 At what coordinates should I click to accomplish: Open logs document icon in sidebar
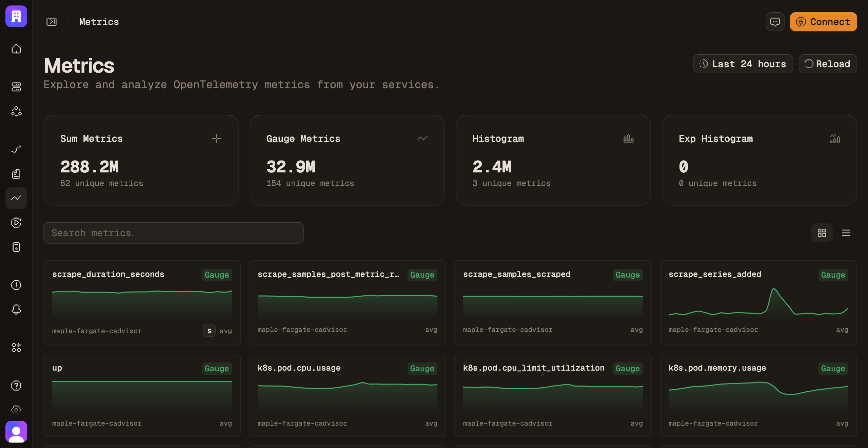[16, 174]
